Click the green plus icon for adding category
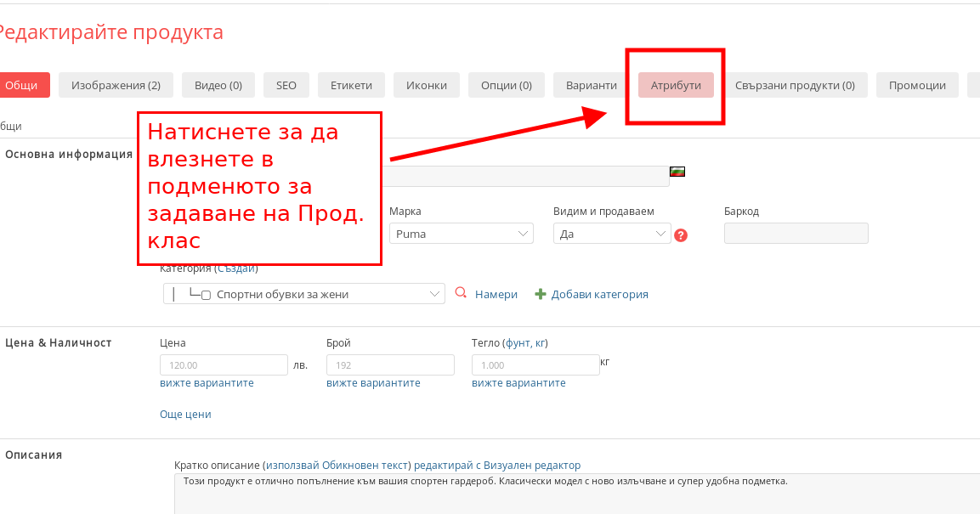The image size is (980, 514). click(x=540, y=294)
